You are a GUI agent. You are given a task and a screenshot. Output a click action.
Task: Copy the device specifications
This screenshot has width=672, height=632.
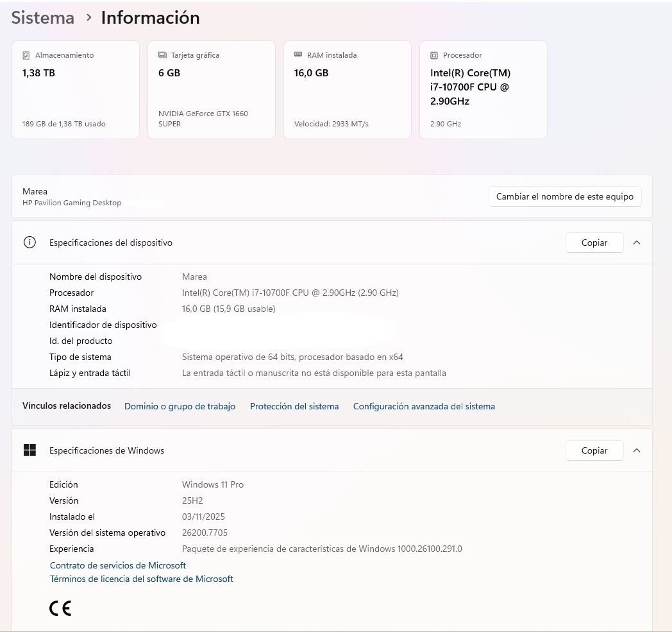click(x=594, y=243)
